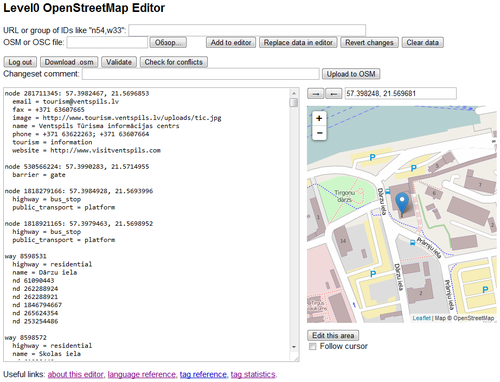
Task: Click the email = tourism@ventspils.lv line
Action: [66, 102]
